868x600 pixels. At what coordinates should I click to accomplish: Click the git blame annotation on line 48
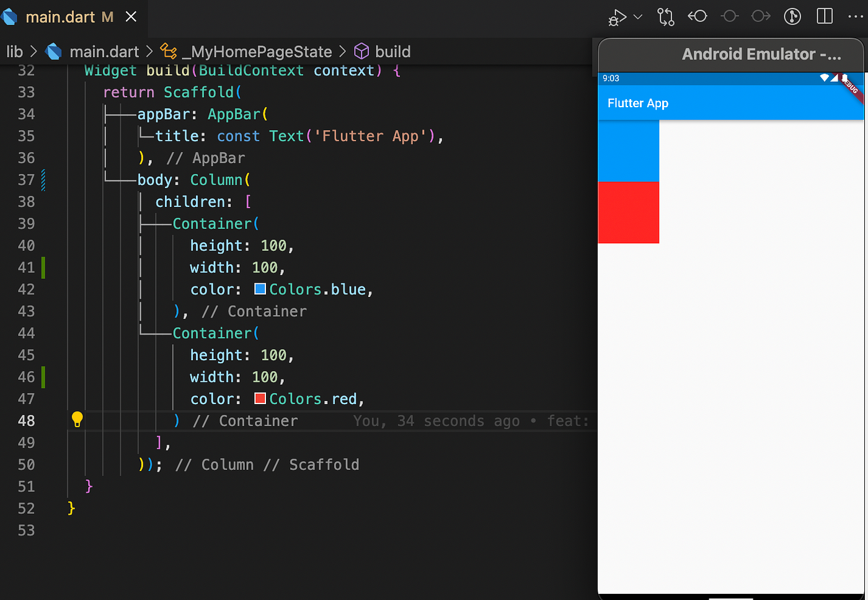coord(471,421)
